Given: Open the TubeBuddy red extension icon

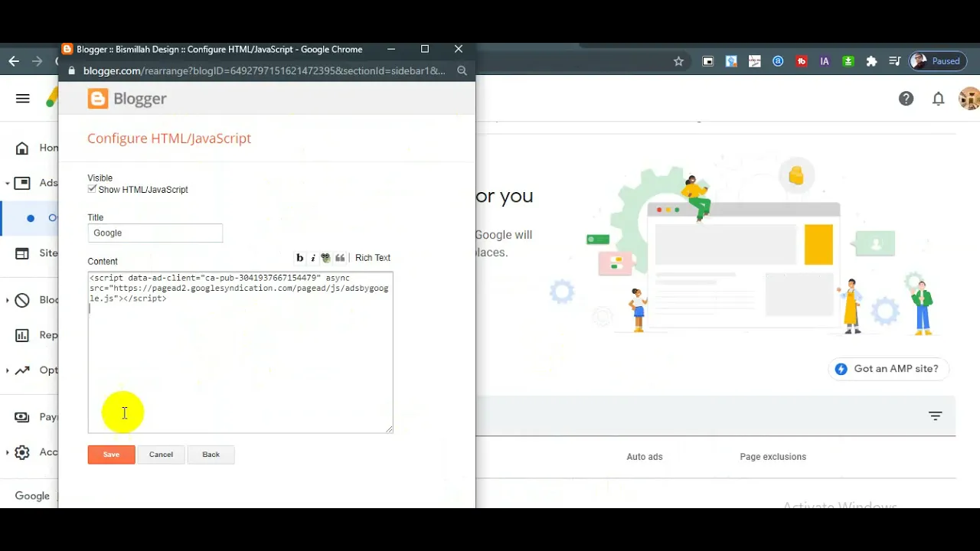Looking at the screenshot, I should pyautogui.click(x=802, y=61).
